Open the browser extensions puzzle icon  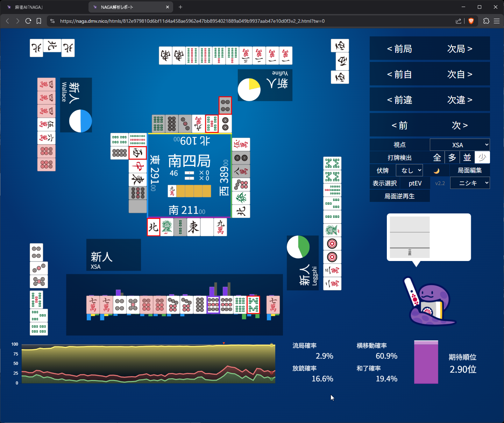coord(486,21)
